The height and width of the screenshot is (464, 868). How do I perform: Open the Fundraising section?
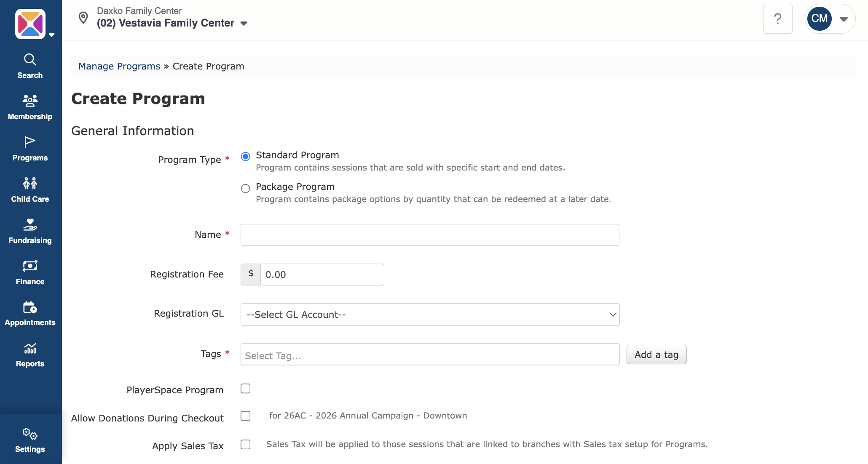(x=30, y=231)
